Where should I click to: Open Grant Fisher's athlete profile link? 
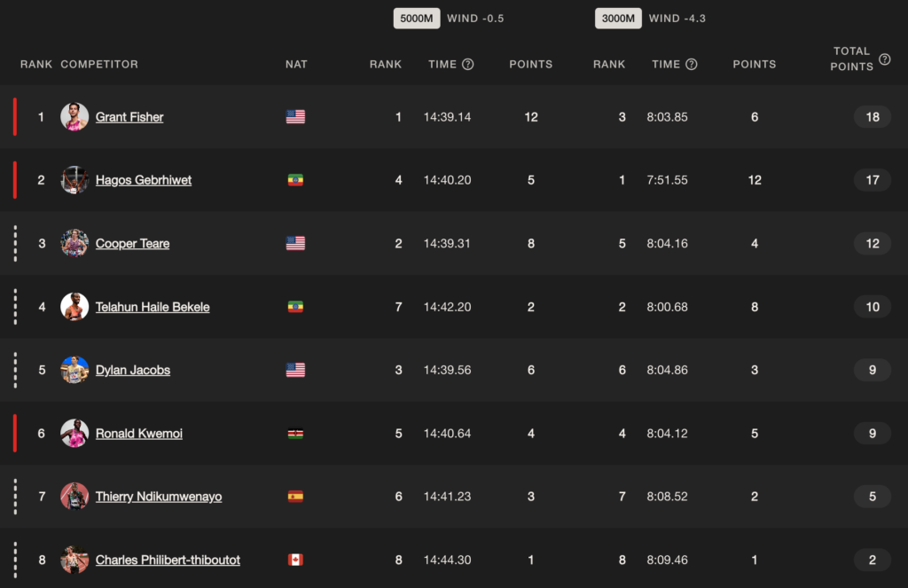pyautogui.click(x=129, y=117)
